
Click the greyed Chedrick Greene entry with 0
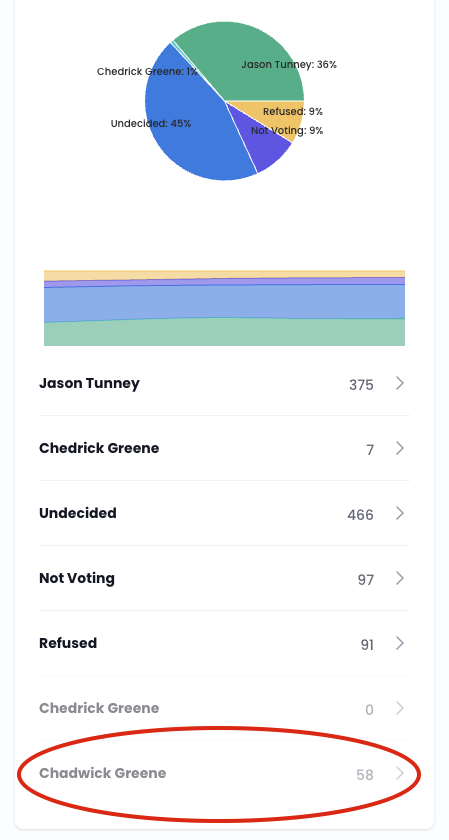click(224, 708)
